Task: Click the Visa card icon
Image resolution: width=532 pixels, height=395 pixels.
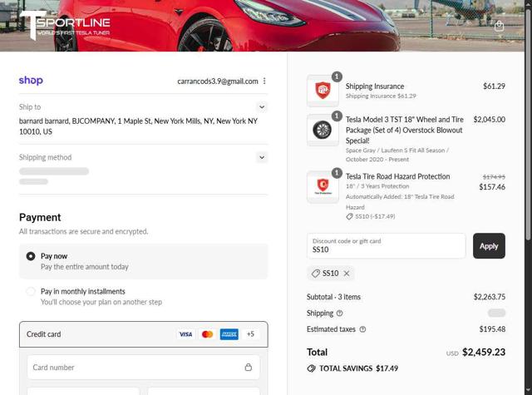Action: click(185, 334)
